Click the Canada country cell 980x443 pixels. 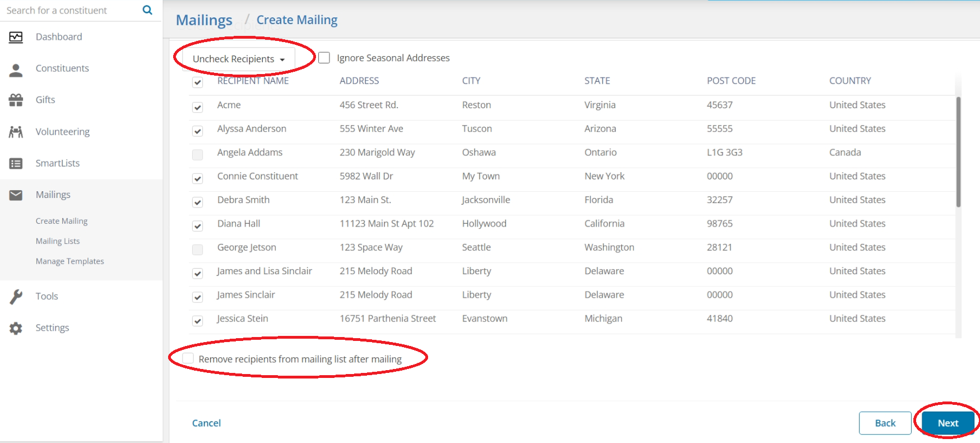(x=845, y=152)
